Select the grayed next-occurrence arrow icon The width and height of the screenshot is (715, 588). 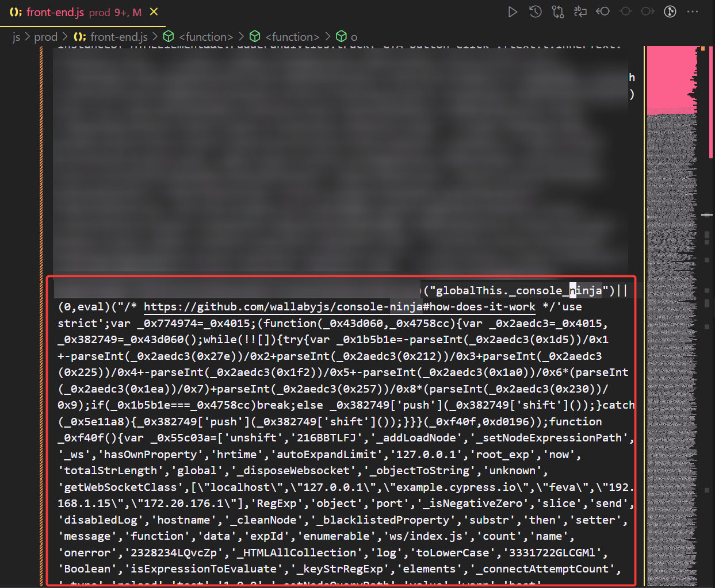coord(648,11)
